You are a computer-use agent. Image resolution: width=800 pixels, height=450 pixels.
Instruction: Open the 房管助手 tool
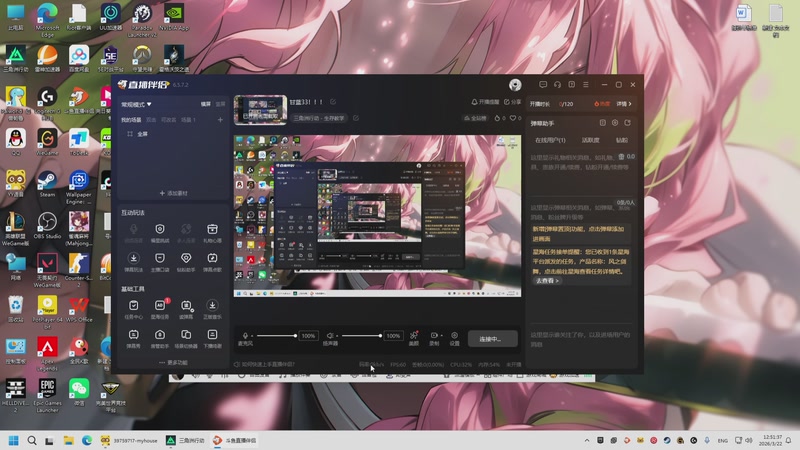click(160, 338)
